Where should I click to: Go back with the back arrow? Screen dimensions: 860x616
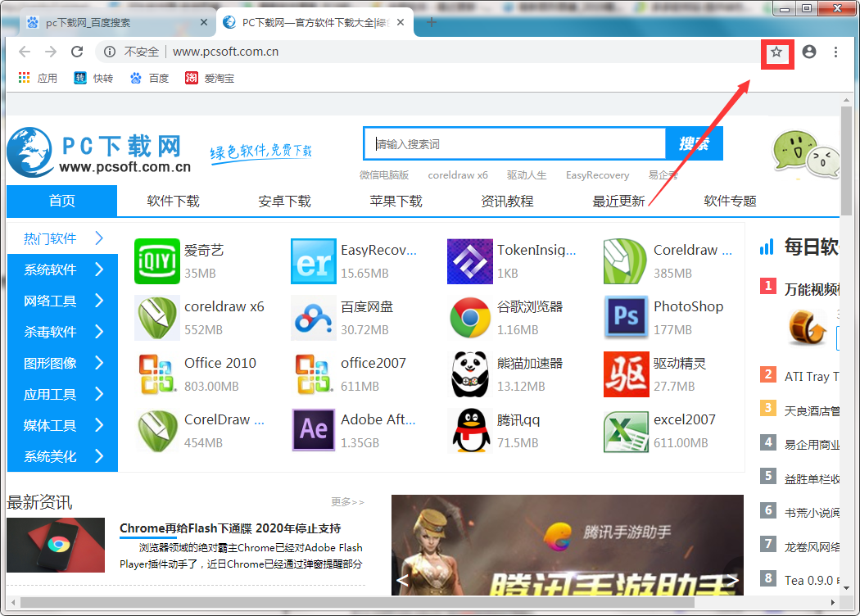pos(24,52)
